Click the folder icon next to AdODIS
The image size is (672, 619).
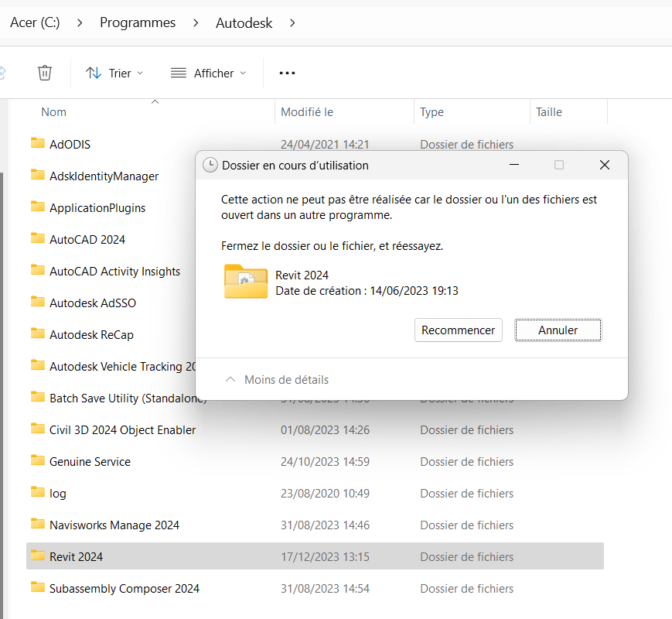(38, 143)
